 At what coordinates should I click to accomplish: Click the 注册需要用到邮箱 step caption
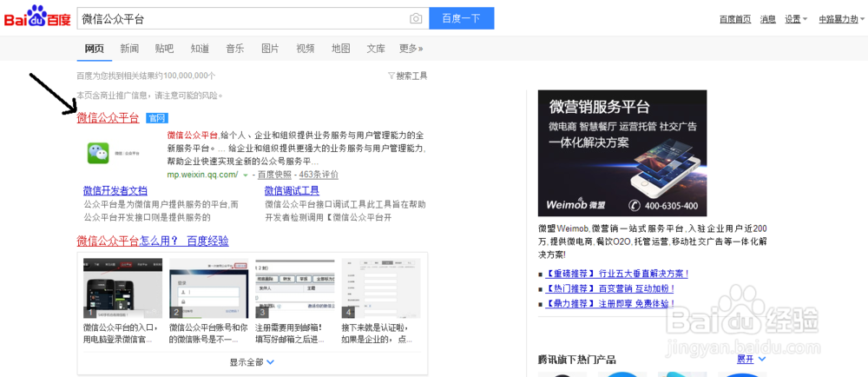(x=291, y=333)
